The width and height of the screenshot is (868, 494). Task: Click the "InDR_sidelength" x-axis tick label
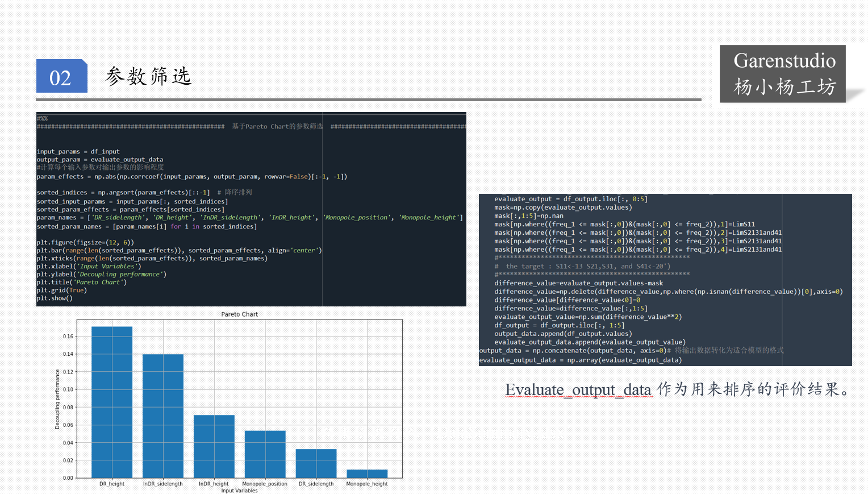pos(163,484)
